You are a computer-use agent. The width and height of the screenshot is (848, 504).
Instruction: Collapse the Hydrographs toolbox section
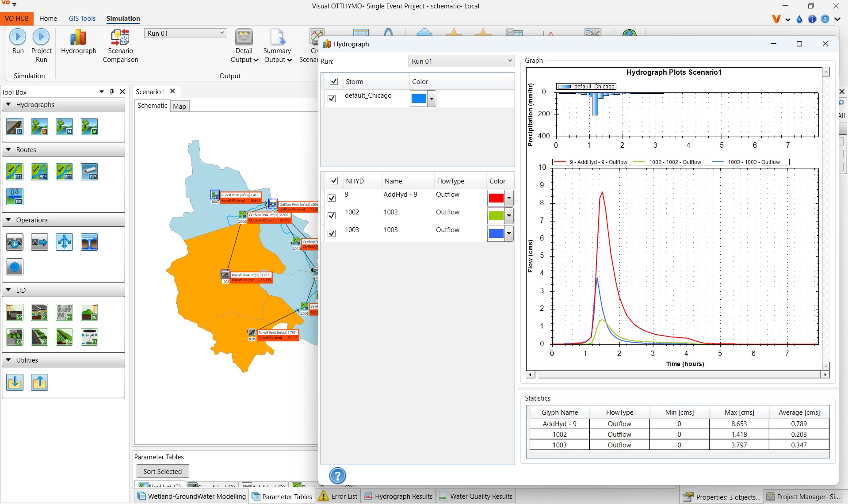point(8,105)
